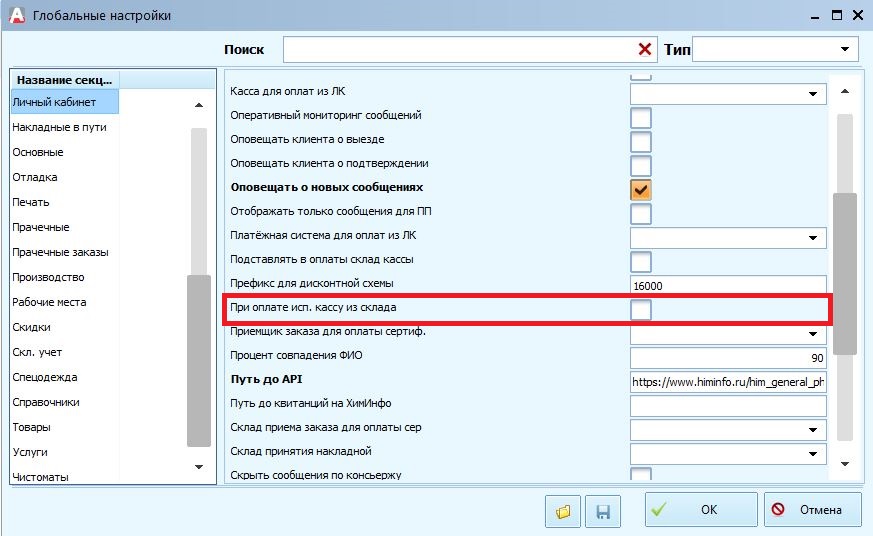The width and height of the screenshot is (873, 536).
Task: Click the settings panel scrollbar thumb
Action: (845, 274)
